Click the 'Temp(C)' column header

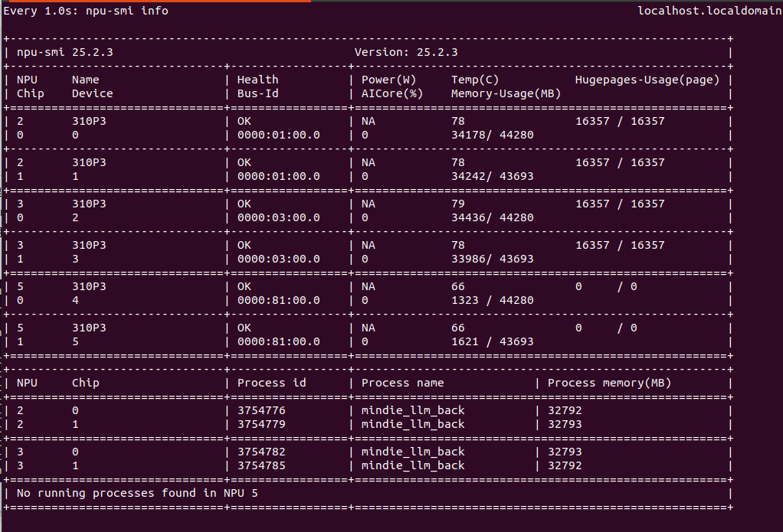click(x=475, y=80)
